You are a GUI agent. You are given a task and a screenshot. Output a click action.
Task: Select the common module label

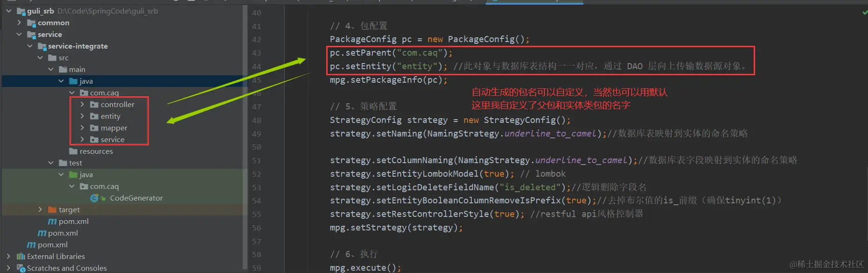tap(54, 23)
